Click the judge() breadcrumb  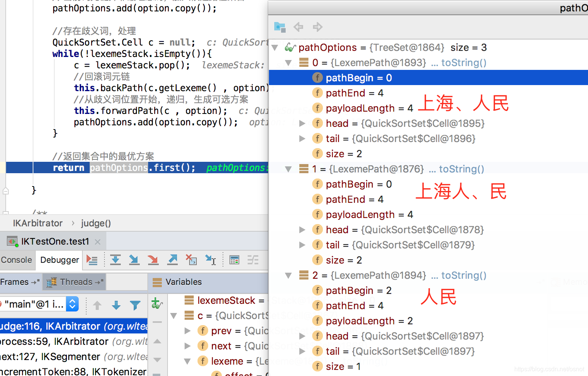pyautogui.click(x=96, y=223)
